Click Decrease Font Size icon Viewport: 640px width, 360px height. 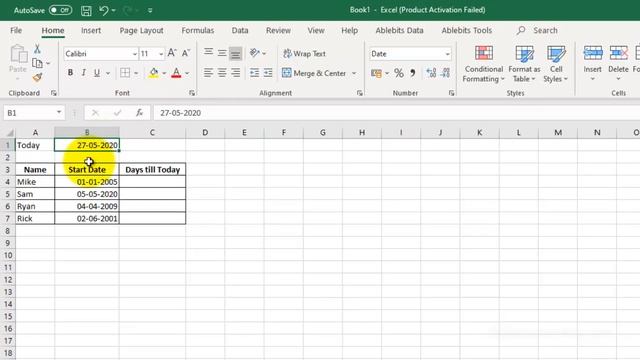click(x=186, y=53)
